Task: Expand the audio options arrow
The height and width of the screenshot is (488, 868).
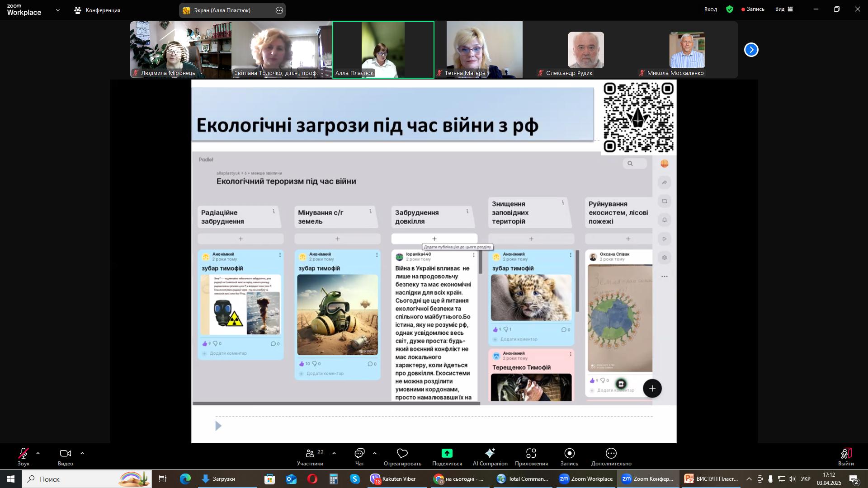Action: pyautogui.click(x=38, y=453)
